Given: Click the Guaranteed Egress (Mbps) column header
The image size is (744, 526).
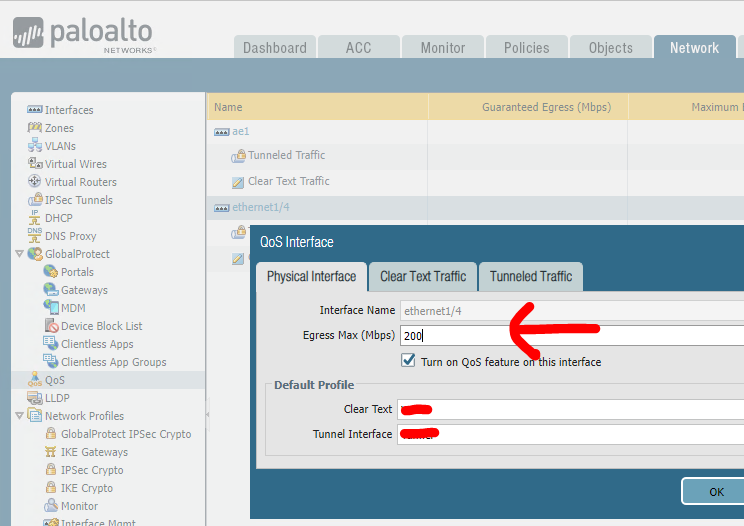Looking at the screenshot, I should 528,107.
